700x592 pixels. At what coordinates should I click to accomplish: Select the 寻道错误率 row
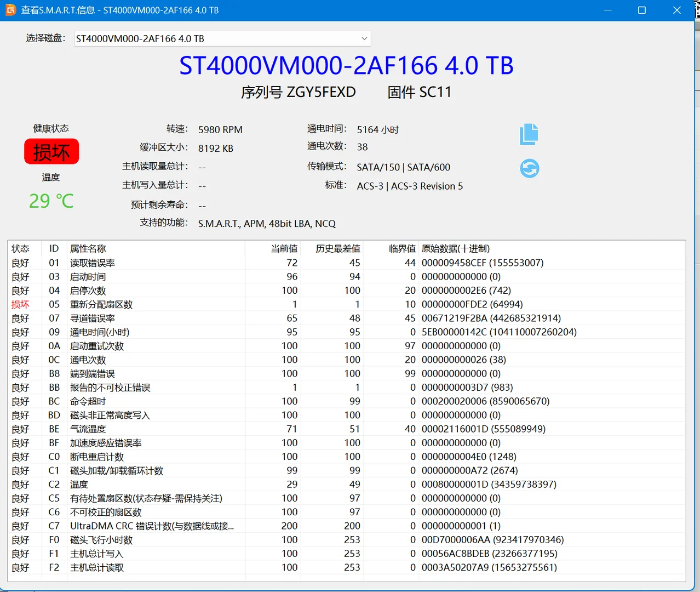(347, 318)
